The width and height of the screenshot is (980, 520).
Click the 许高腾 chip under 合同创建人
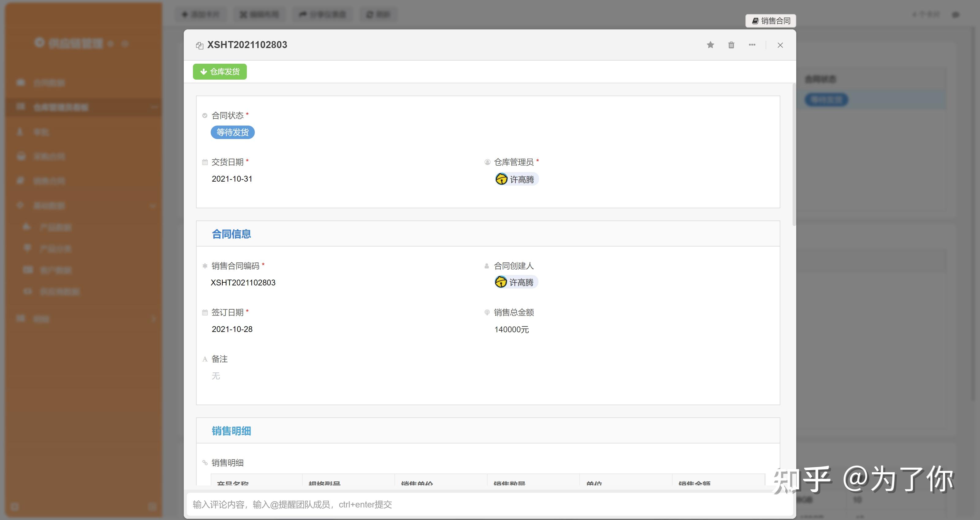pos(516,282)
